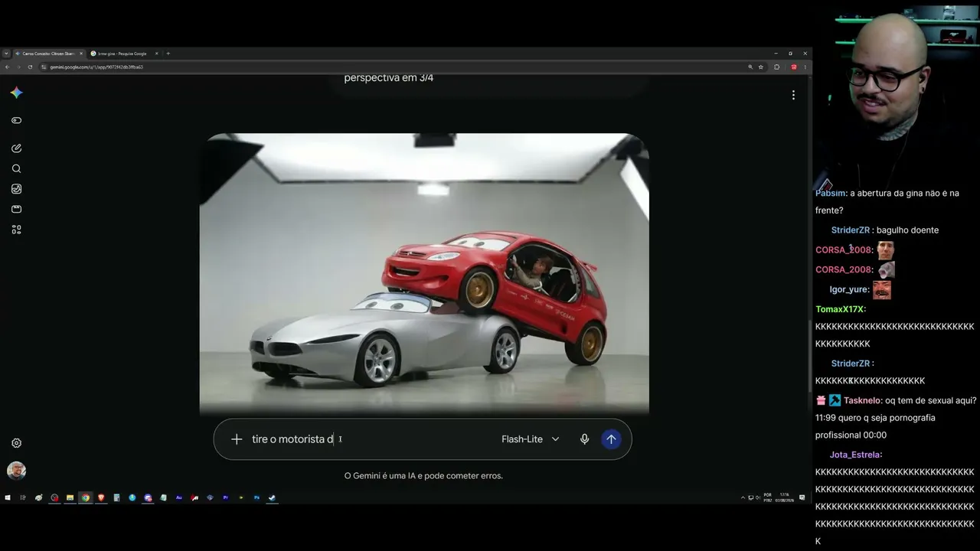Switch to the 'bmw gina - Pesquisa Google' tab
980x551 pixels.
(x=123, y=54)
